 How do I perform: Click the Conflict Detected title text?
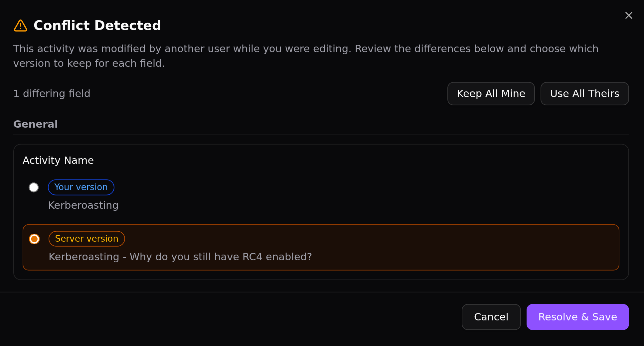coord(97,26)
